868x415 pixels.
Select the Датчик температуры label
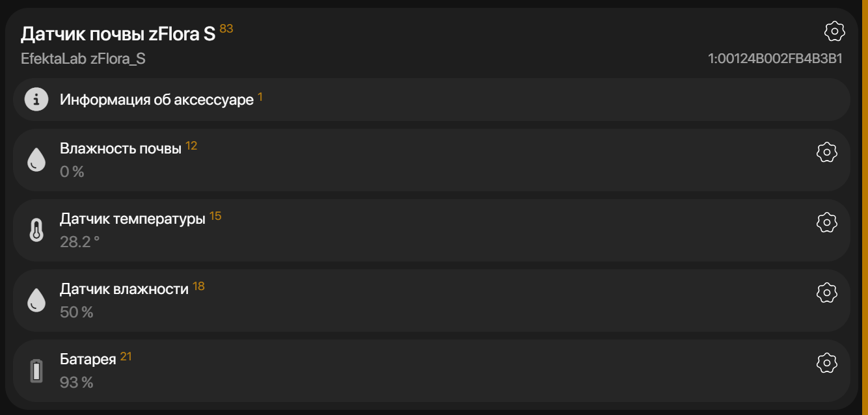[x=132, y=219]
